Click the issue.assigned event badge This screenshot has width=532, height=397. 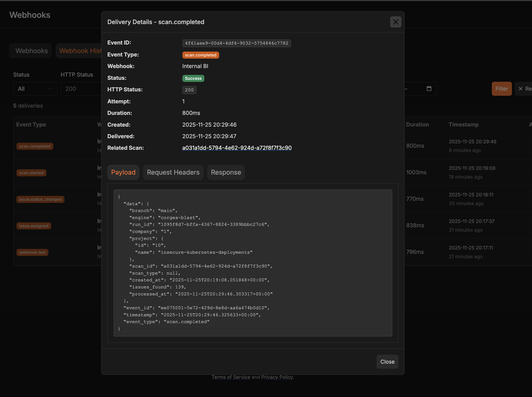tap(34, 226)
